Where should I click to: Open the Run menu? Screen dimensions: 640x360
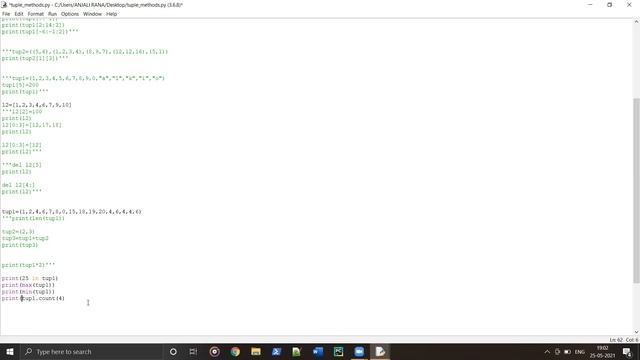(52, 14)
